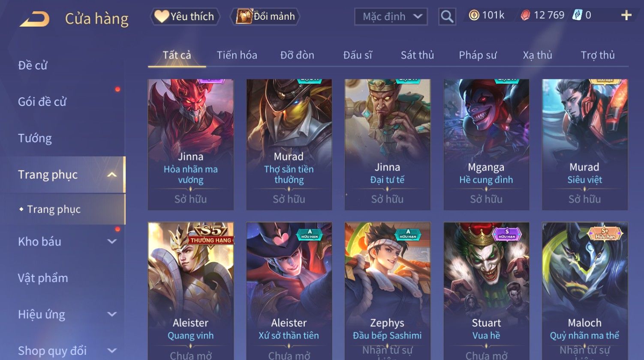Click the blue voucher currency icon
This screenshot has width=644, height=360.
(x=577, y=15)
